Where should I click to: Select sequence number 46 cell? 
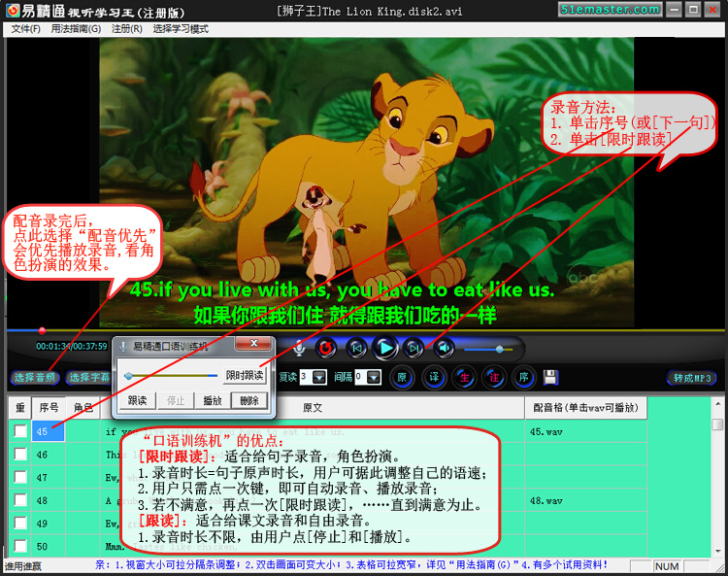[49, 455]
